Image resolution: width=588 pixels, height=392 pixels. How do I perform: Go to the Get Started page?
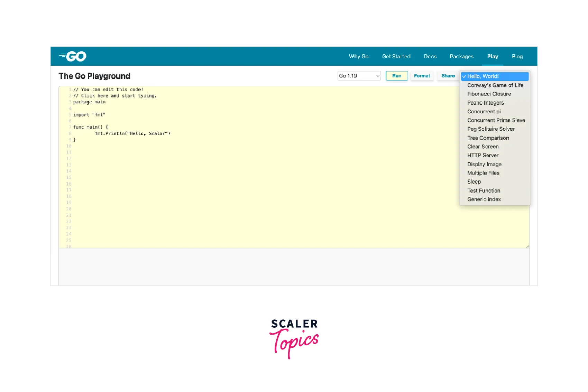(396, 56)
